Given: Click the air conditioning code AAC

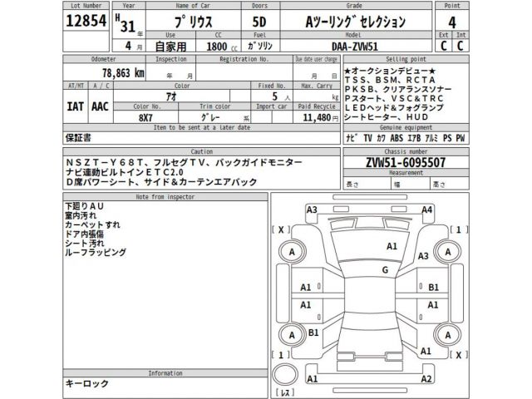Looking at the screenshot, I should pyautogui.click(x=100, y=106).
